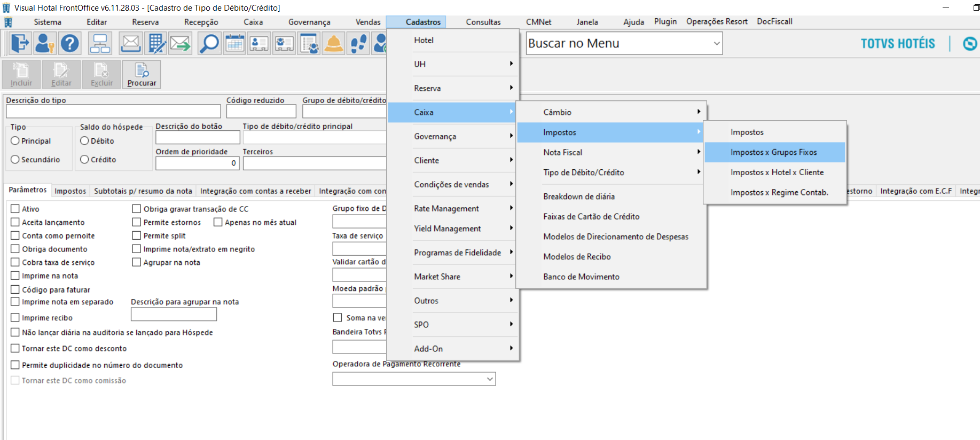Viewport: 980px width, 440px height.
Task: Click the envelope with green arrow icon
Action: coord(181,43)
